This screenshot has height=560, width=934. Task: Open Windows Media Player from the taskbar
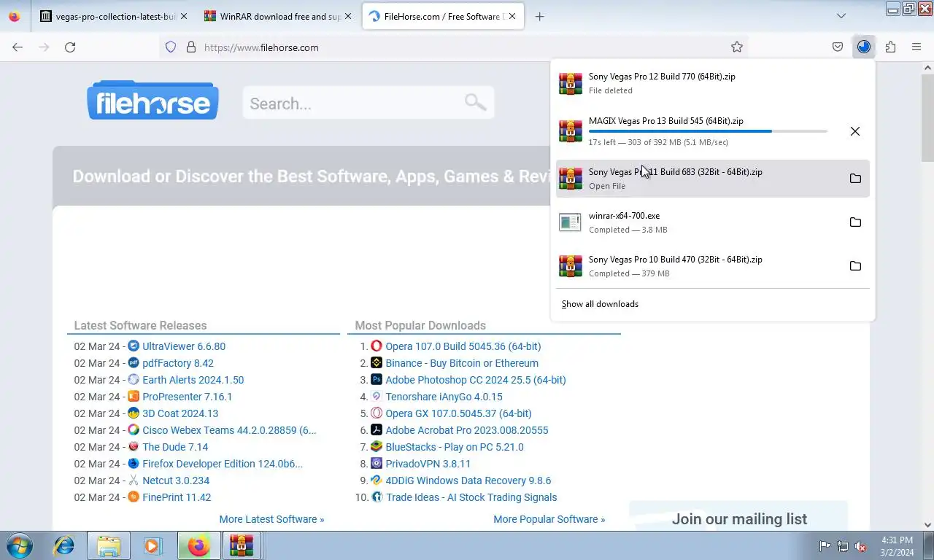pos(153,545)
